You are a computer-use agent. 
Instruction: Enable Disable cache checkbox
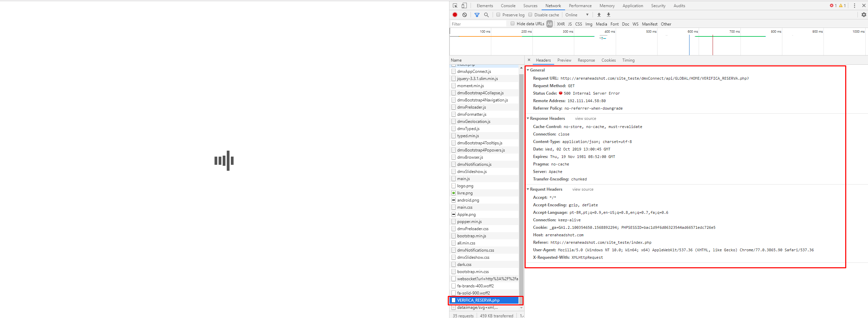(x=530, y=15)
